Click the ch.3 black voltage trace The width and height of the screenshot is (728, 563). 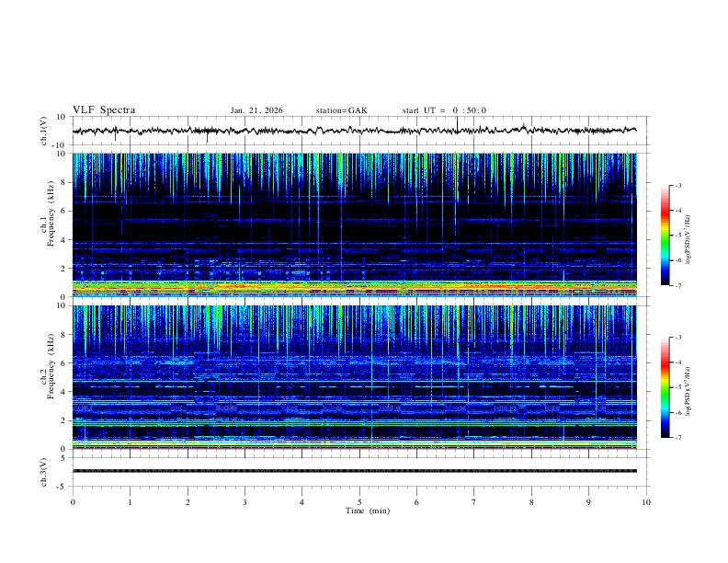(354, 471)
